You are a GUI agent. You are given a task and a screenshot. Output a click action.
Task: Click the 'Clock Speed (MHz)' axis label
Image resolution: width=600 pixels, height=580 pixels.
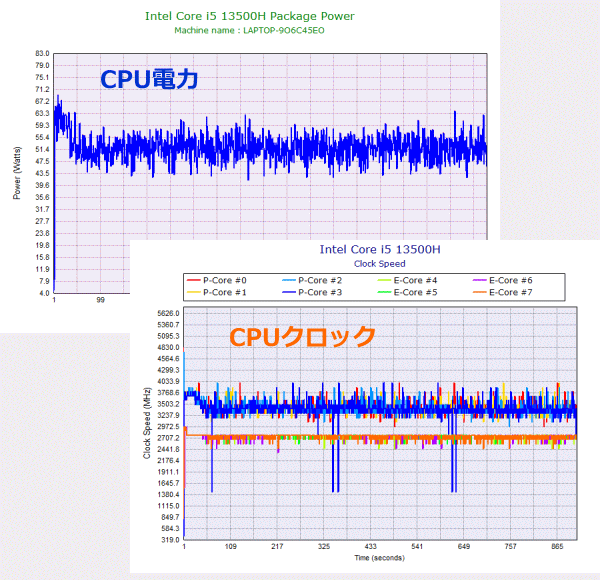pyautogui.click(x=147, y=423)
